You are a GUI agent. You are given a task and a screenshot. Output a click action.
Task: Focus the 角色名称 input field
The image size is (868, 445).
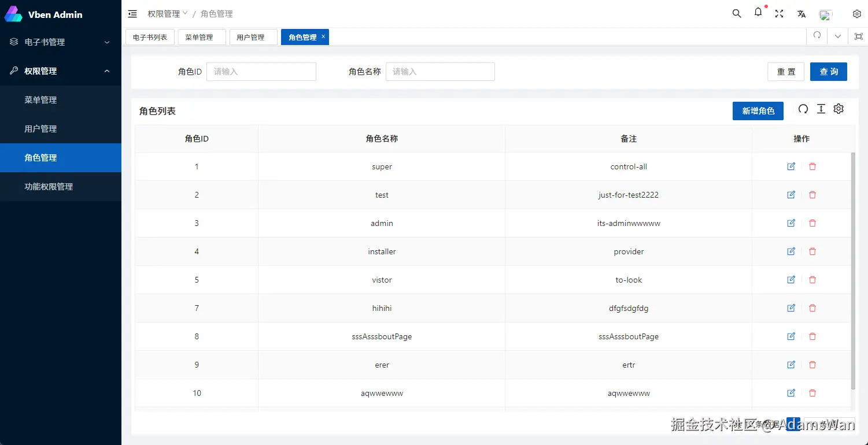[x=440, y=72]
